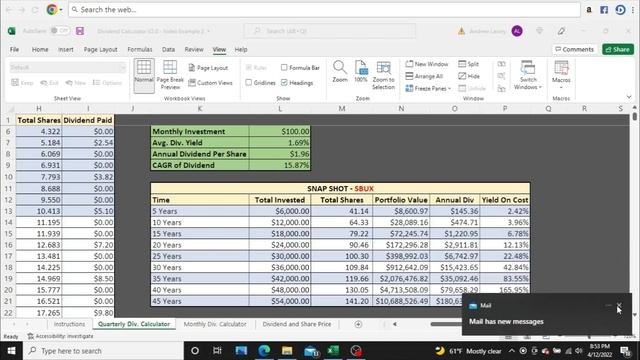This screenshot has height=360, width=640.
Task: Open the Macros dropdown
Action: (561, 76)
